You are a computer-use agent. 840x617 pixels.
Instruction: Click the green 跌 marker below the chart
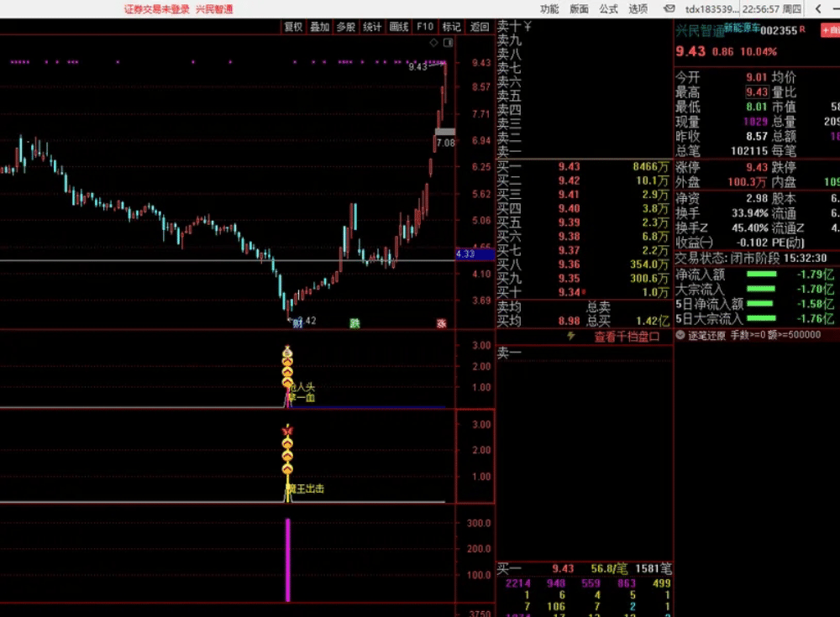pyautogui.click(x=354, y=323)
